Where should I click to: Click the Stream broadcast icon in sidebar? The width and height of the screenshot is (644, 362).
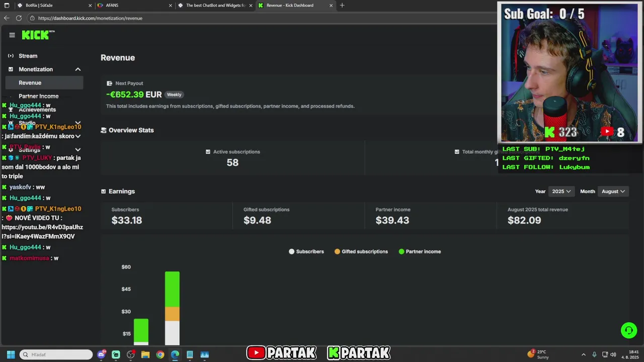[x=11, y=56]
